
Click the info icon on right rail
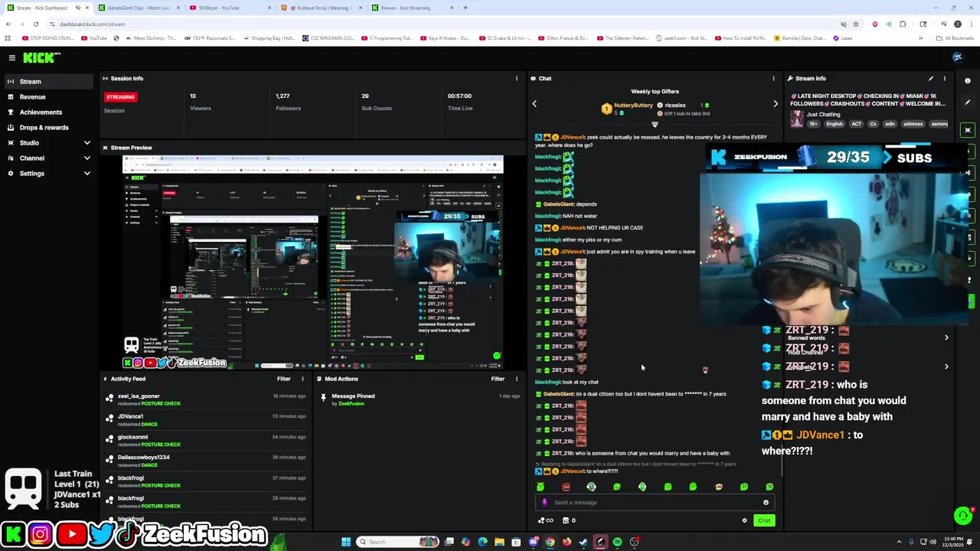click(x=968, y=81)
